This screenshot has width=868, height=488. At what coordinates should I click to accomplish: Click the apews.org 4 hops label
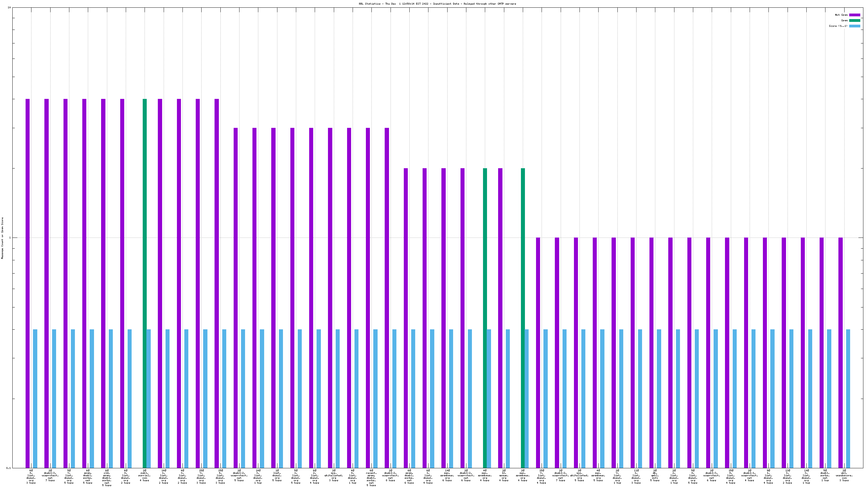[503, 476]
